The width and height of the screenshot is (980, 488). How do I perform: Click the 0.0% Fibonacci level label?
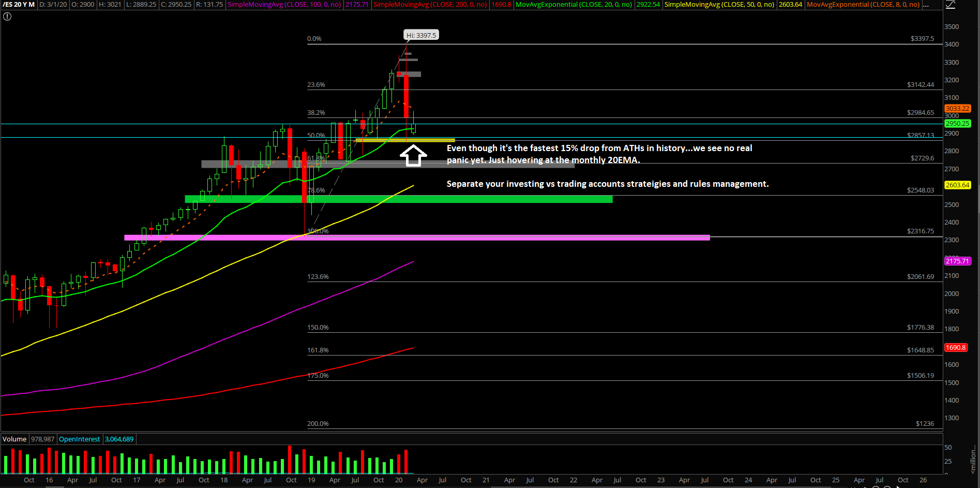coord(314,39)
